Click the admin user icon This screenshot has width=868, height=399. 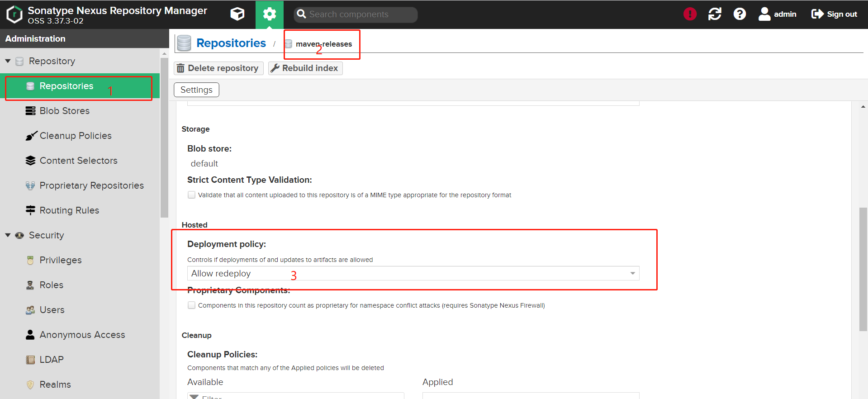[x=764, y=14]
